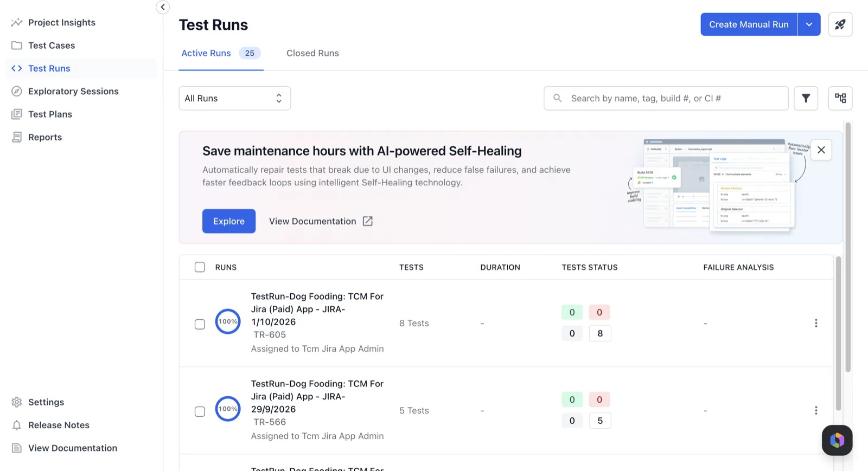Open the run titled JIRA-29/9/2026

coord(317,396)
